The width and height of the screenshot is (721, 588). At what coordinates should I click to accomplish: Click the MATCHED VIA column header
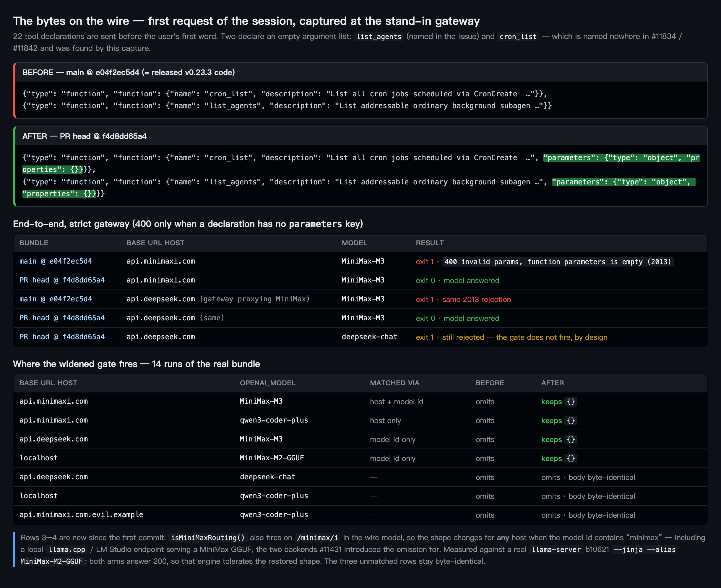394,383
